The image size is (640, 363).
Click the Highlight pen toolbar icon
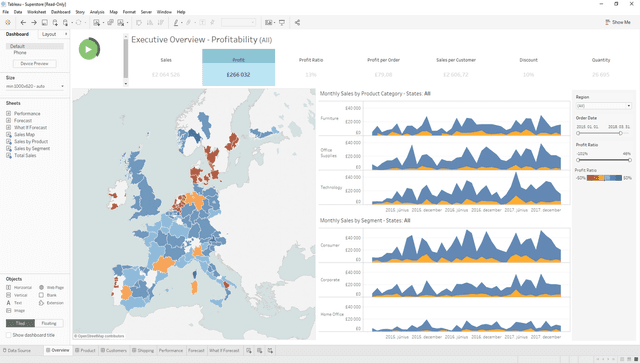(x=176, y=22)
